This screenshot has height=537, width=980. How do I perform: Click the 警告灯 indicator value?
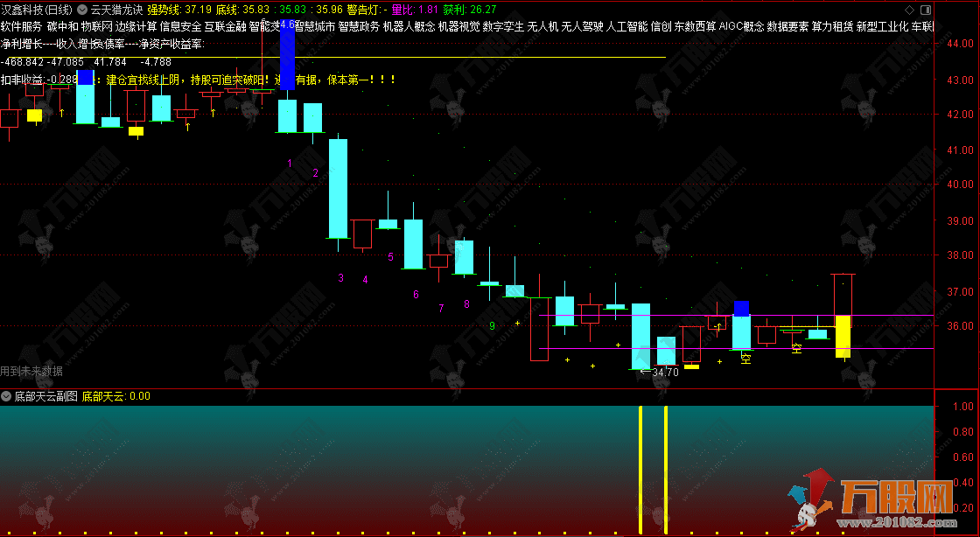367,10
